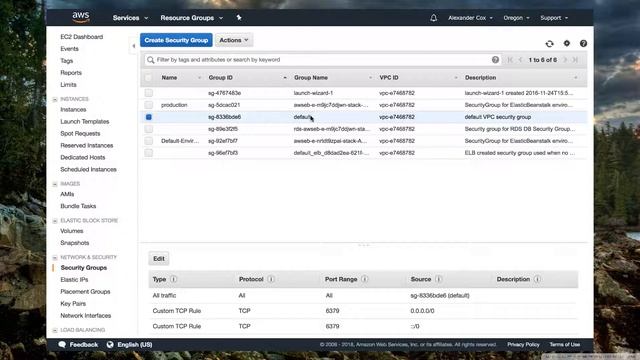Screen dimensions: 640x360
Task: Open the Services dropdown
Action: [130, 18]
